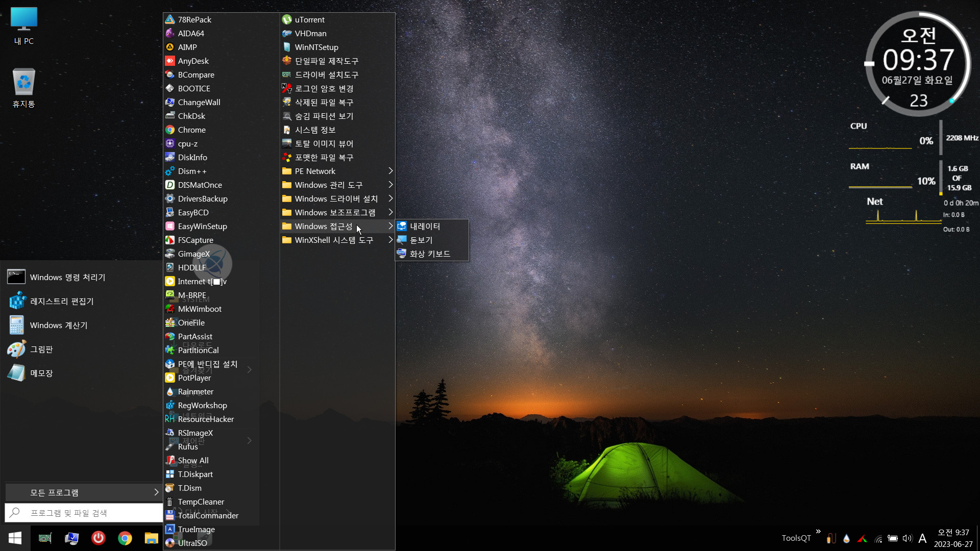Click the ToolsQT taskbar toolbar label
980x551 pixels.
point(796,538)
